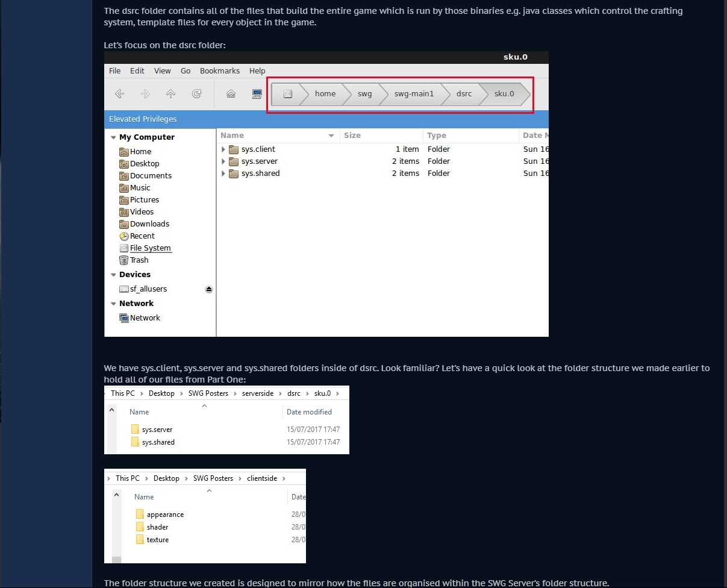This screenshot has height=588, width=727.
Task: Click the Name header in clientside window
Action: 144,497
